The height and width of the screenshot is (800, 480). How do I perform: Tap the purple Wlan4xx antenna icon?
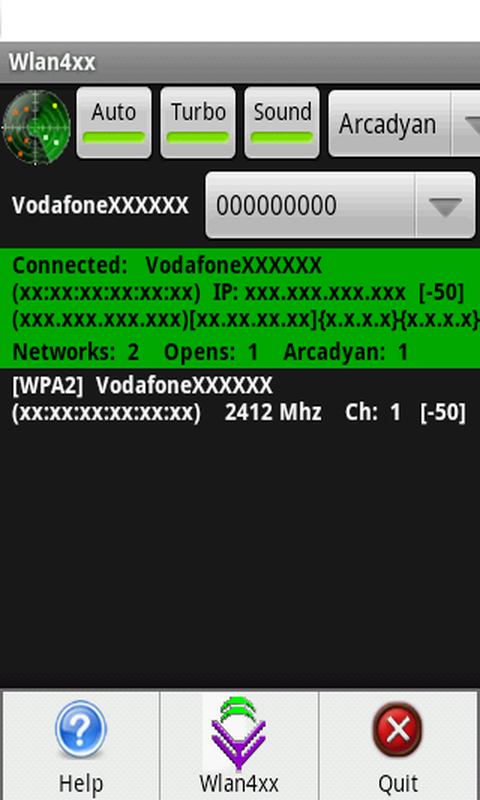coord(239,733)
